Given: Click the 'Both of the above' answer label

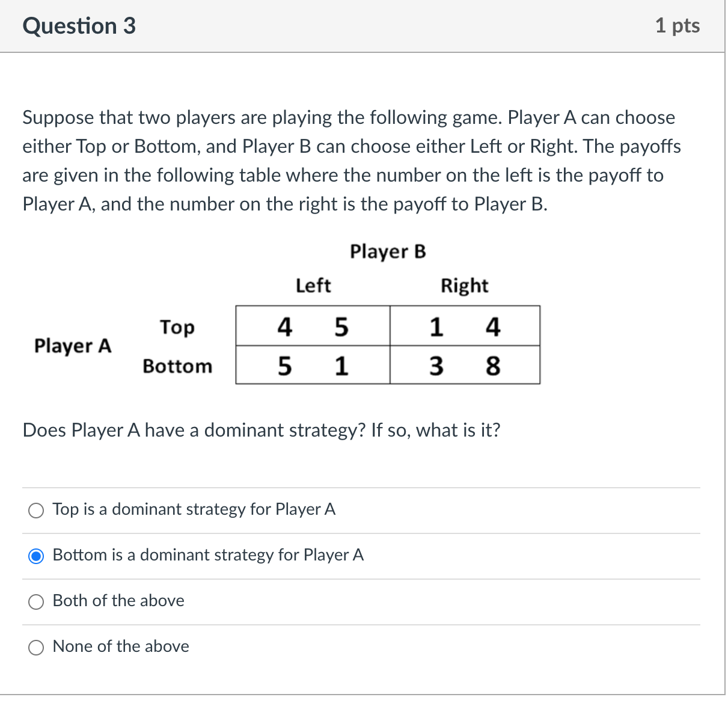Looking at the screenshot, I should coord(118,601).
